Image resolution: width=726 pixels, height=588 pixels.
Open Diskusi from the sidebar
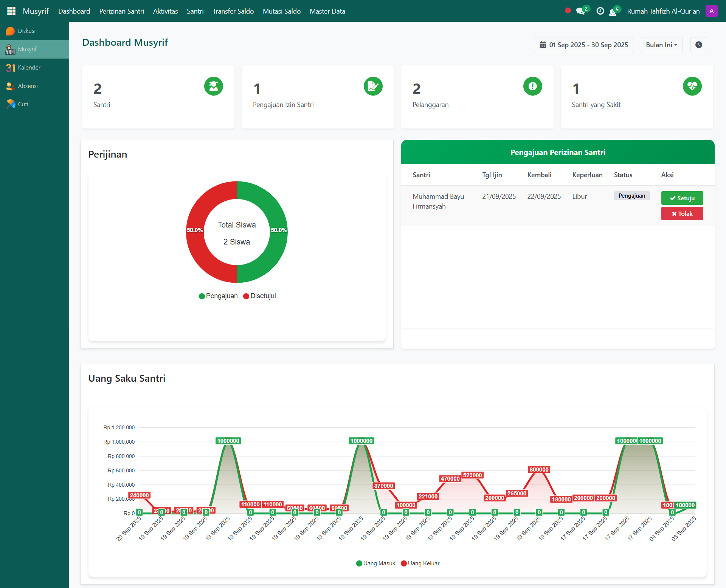point(26,31)
